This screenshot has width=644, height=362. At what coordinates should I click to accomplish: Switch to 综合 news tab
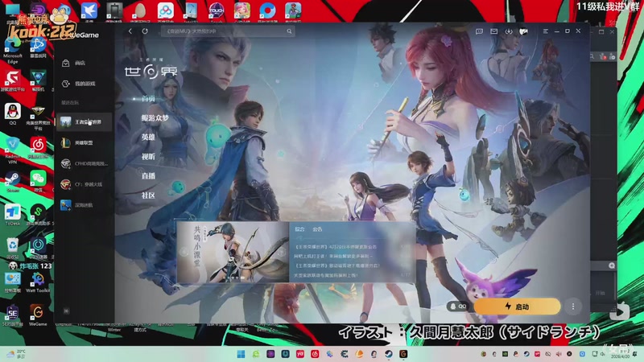[300, 229]
